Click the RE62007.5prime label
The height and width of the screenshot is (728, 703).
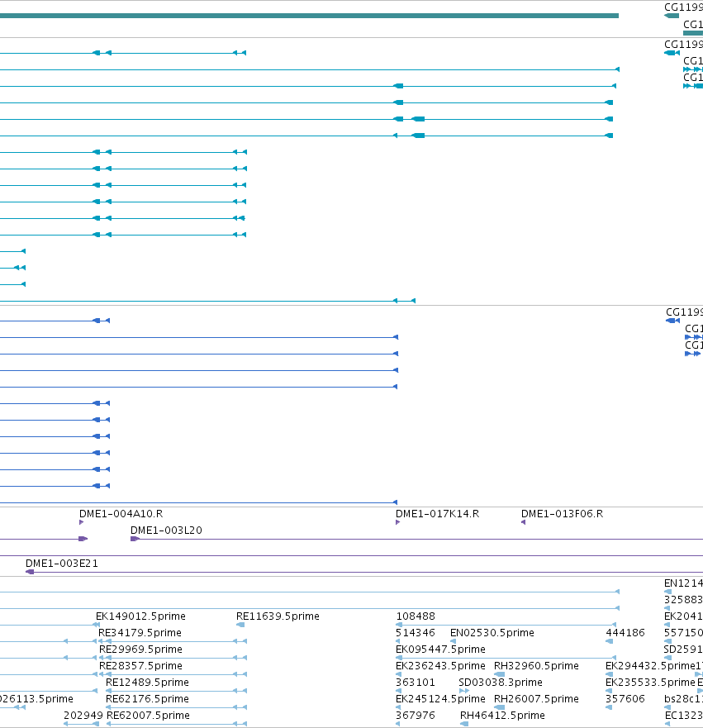(x=148, y=716)
